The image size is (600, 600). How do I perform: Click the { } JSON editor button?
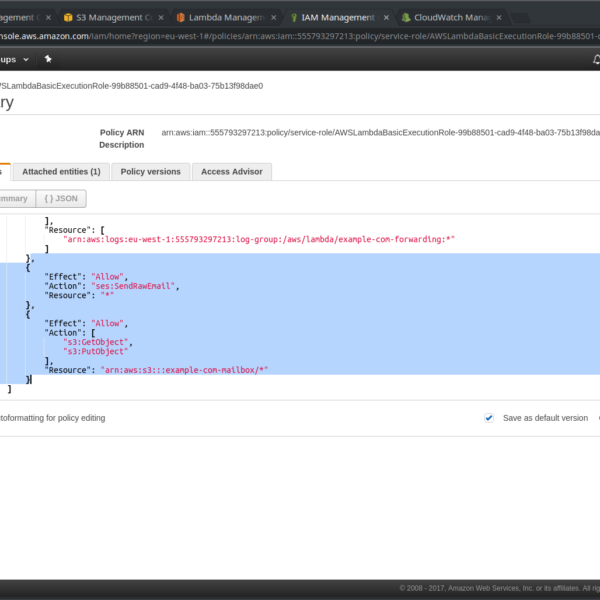point(62,198)
